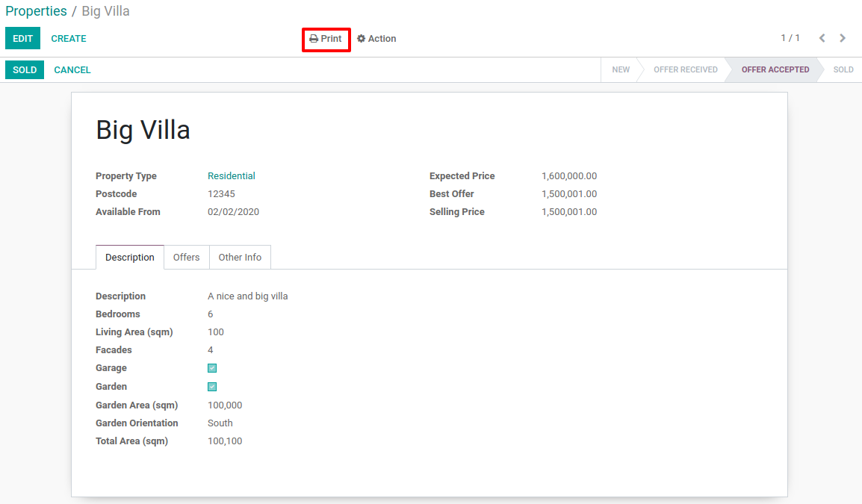
Task: Click the EDIT button
Action: (x=22, y=39)
